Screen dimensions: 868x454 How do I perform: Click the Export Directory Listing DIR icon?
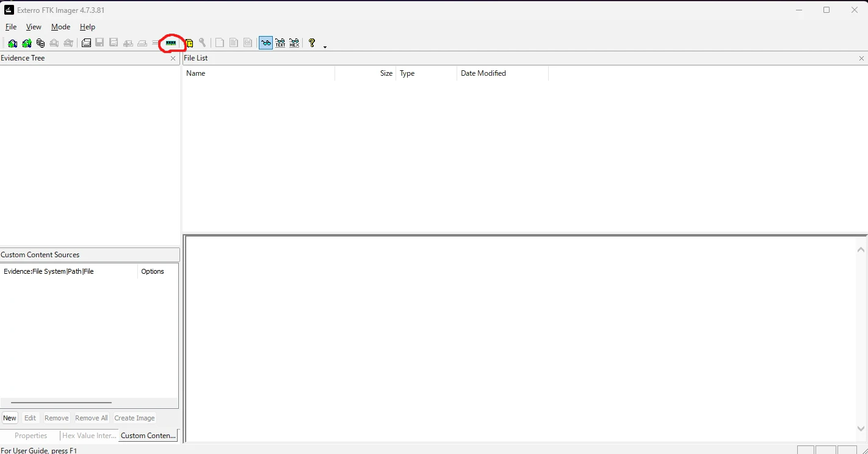click(x=247, y=43)
